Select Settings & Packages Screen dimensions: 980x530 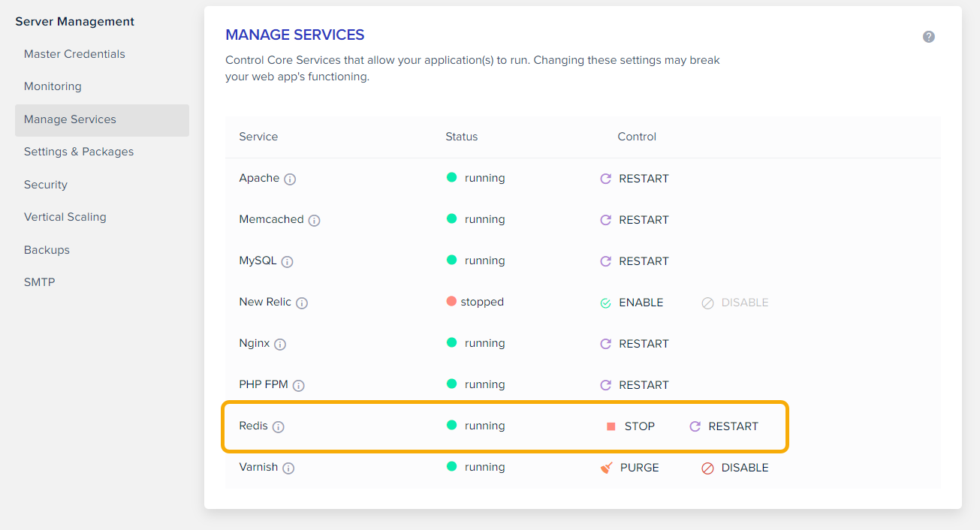pos(79,151)
